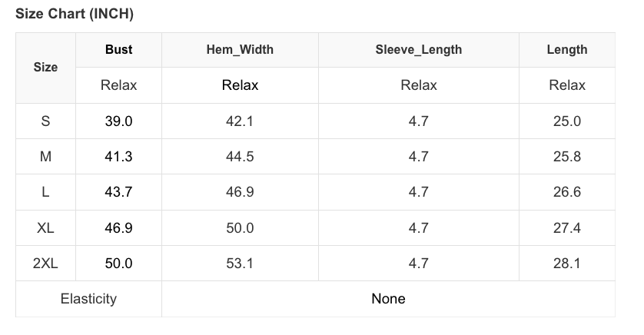The width and height of the screenshot is (644, 335).
Task: Click length value 26.6 for size L
Action: [566, 192]
